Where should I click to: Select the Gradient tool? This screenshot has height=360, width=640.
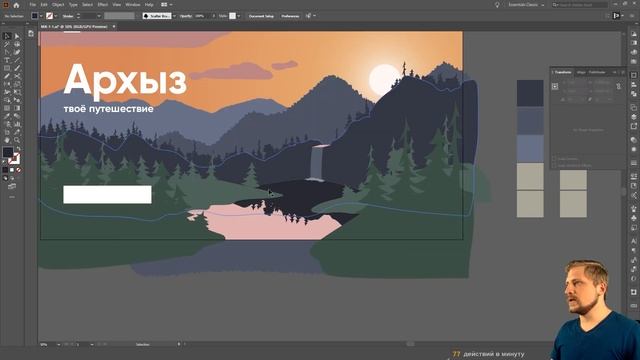pos(17,108)
